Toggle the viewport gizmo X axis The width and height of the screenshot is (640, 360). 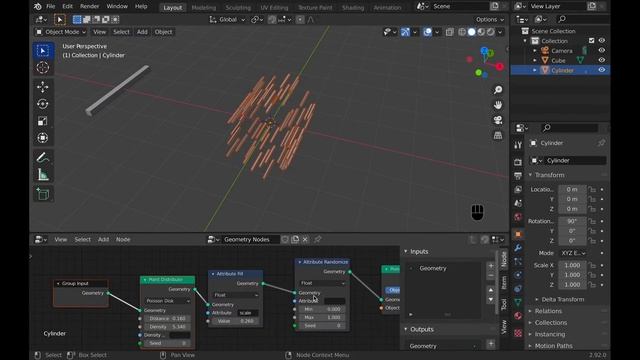500,67
